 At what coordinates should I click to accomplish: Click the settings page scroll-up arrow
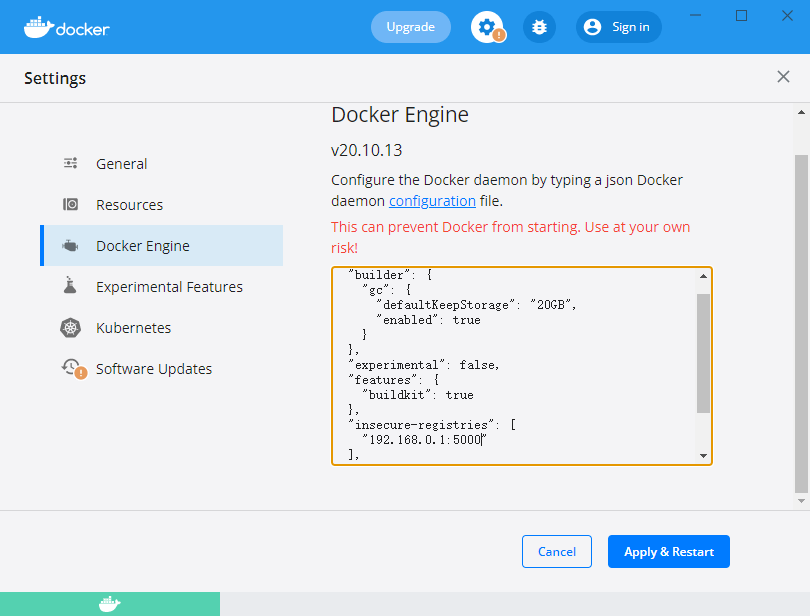pyautogui.click(x=801, y=112)
